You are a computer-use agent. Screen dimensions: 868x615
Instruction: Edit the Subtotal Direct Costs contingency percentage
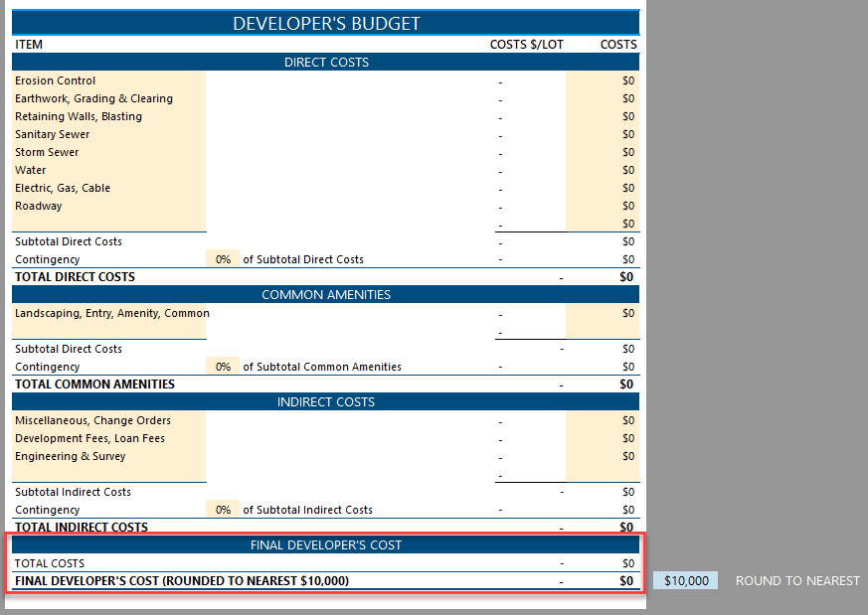(221, 258)
